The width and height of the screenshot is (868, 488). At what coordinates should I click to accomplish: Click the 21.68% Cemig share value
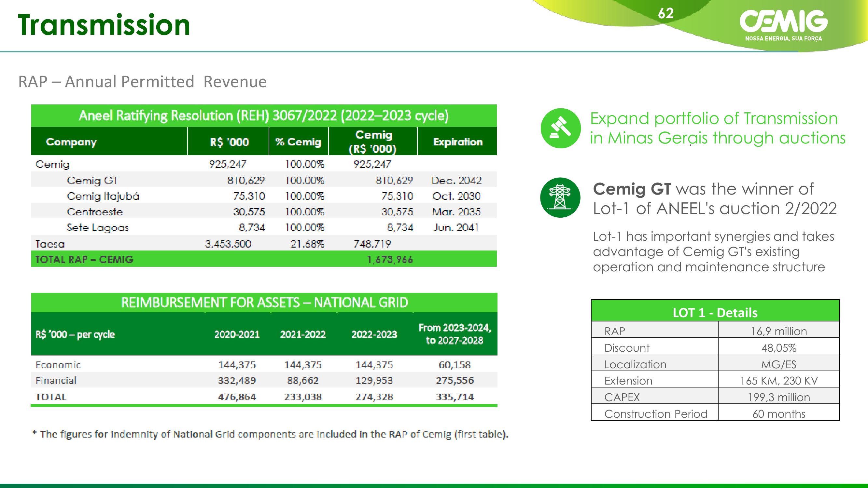tap(307, 244)
